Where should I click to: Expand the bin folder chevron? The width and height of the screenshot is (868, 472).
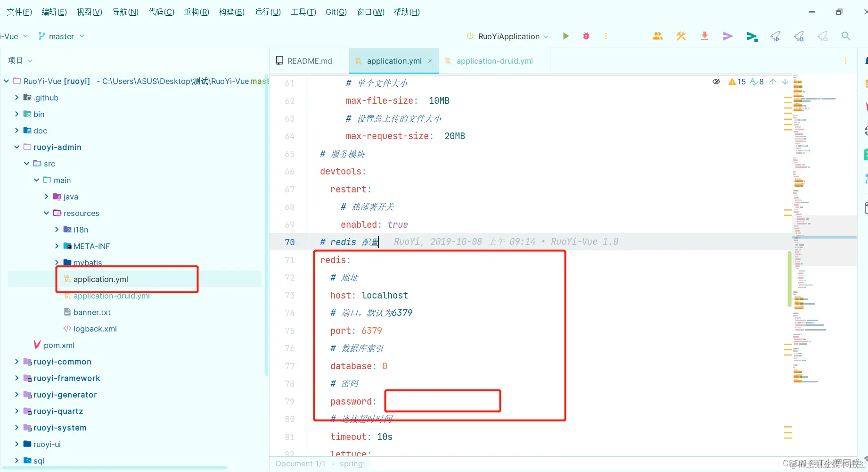pos(16,114)
